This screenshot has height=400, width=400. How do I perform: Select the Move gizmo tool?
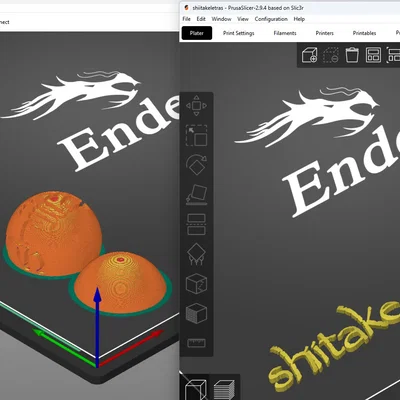coord(196,106)
